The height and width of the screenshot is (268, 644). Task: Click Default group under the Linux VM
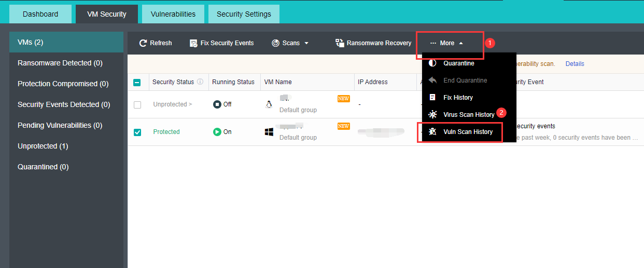click(298, 110)
